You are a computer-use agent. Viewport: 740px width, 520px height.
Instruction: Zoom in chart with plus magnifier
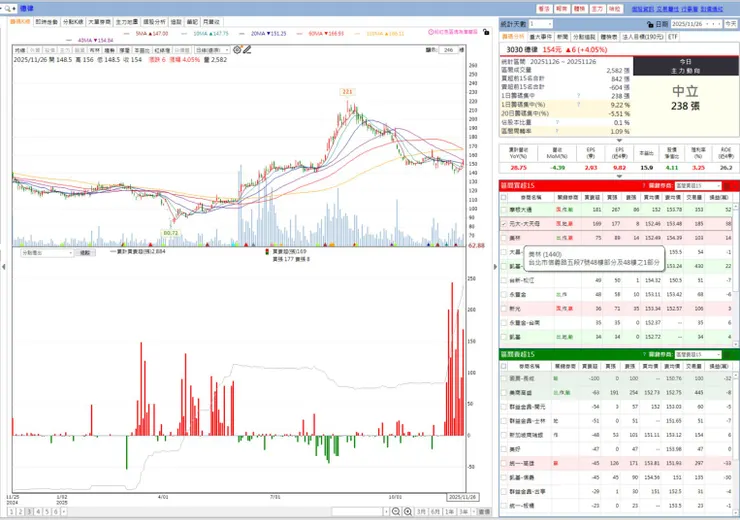pos(408,512)
